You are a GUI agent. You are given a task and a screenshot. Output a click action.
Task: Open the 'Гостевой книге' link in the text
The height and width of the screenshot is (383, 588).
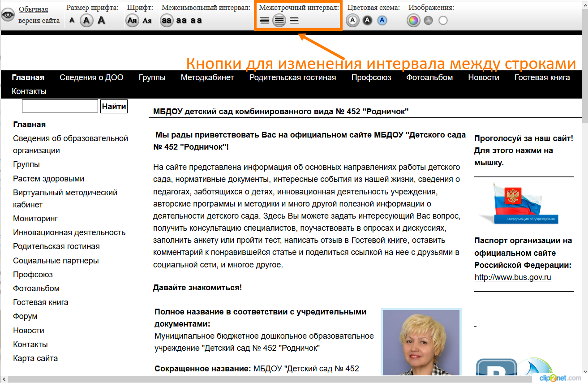click(379, 240)
